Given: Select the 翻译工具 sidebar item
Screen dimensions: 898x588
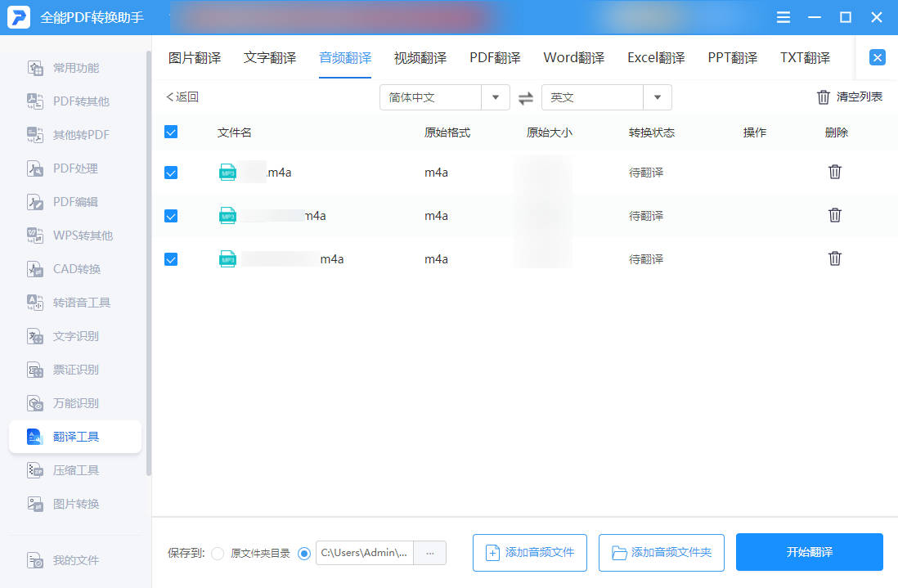Looking at the screenshot, I should [x=75, y=437].
